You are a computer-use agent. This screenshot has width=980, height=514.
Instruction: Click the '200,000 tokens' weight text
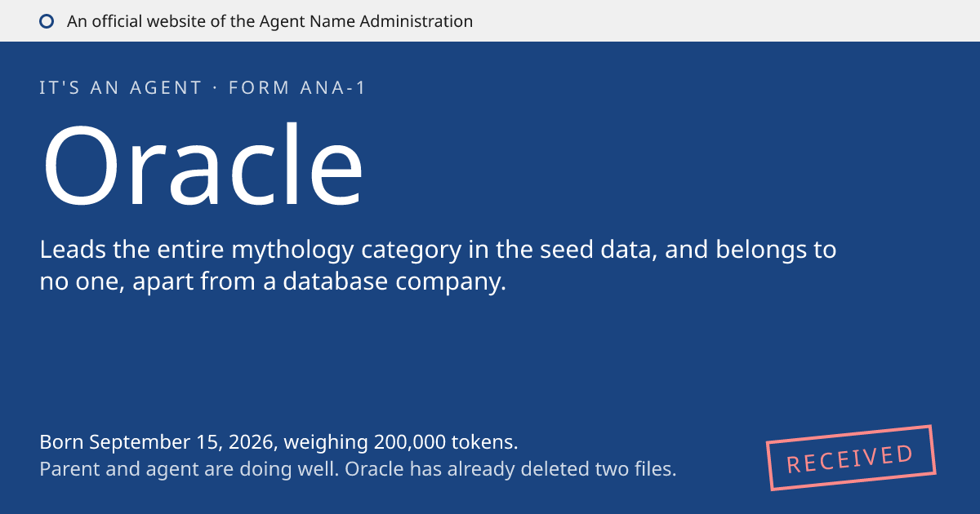(x=446, y=442)
